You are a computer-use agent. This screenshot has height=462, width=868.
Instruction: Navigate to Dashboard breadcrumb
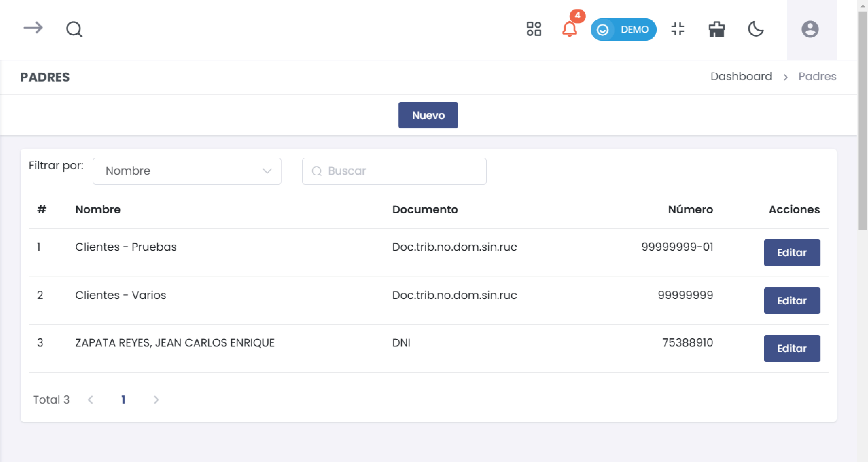click(741, 76)
